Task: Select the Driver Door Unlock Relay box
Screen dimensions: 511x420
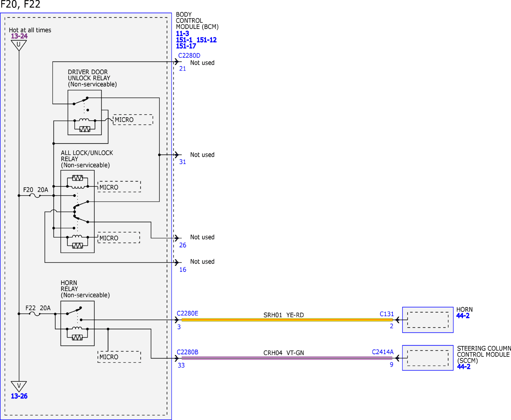Action: coord(85,113)
